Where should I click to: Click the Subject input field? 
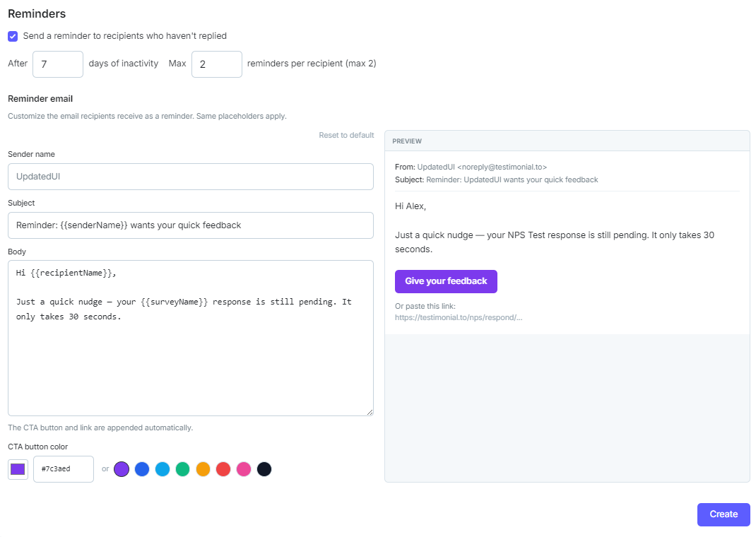coord(191,225)
